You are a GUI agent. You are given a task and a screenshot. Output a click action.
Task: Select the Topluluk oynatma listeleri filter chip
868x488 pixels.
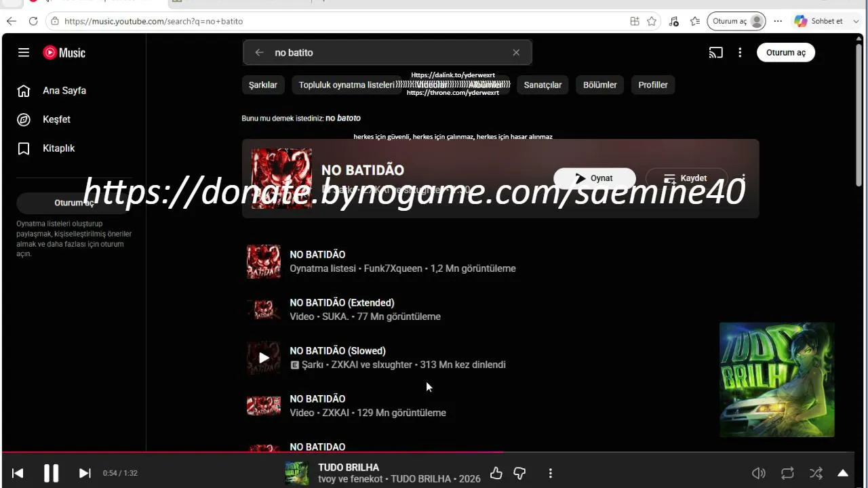[347, 85]
